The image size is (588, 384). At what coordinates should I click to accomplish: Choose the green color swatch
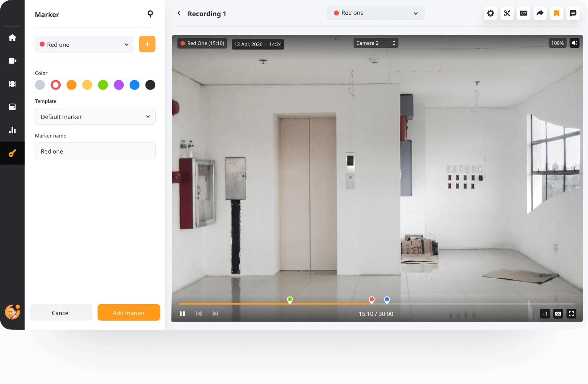pyautogui.click(x=103, y=85)
